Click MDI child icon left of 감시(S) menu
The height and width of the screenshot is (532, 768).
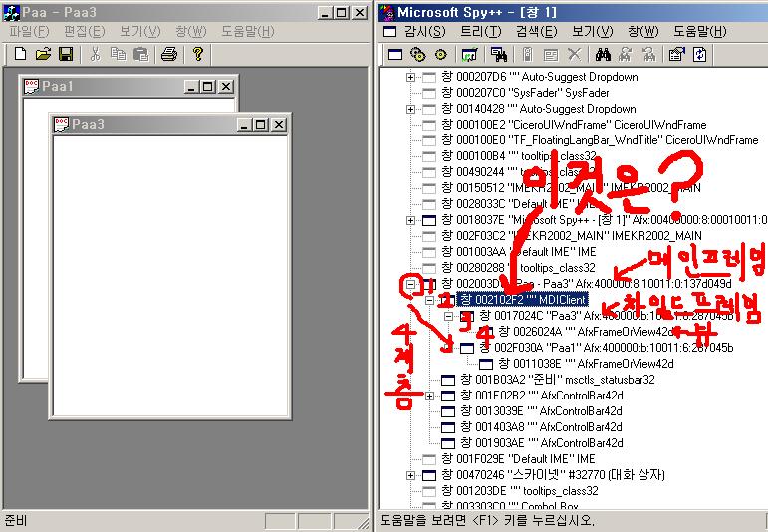tap(389, 32)
